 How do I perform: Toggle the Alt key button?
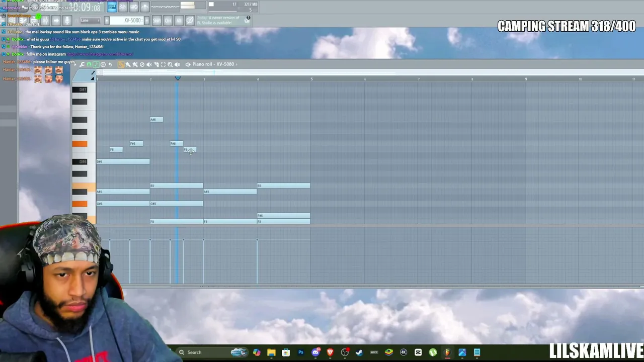[179, 21]
